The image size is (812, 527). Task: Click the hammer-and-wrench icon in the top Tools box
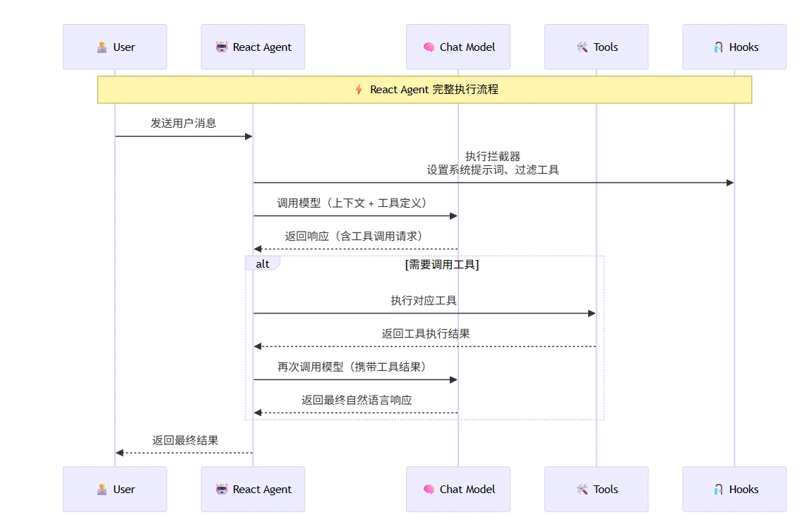point(582,47)
